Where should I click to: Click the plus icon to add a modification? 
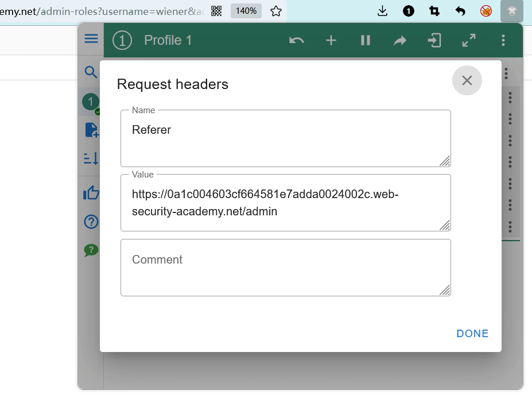[x=331, y=40]
